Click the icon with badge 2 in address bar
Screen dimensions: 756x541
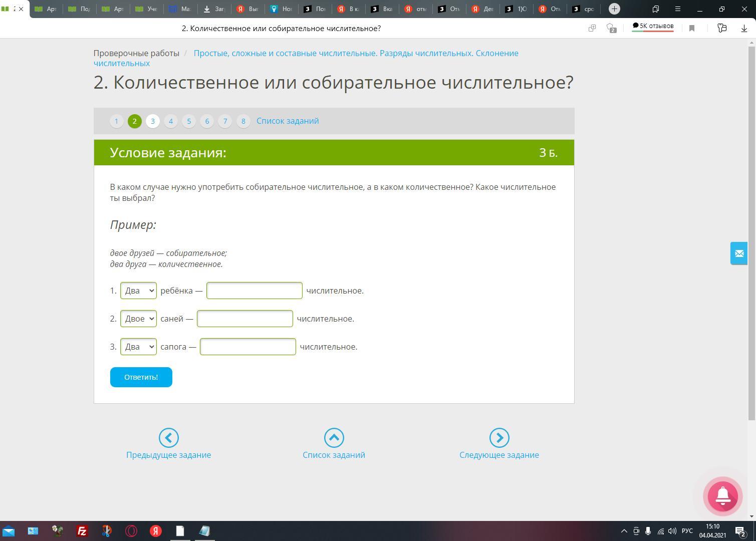click(611, 29)
